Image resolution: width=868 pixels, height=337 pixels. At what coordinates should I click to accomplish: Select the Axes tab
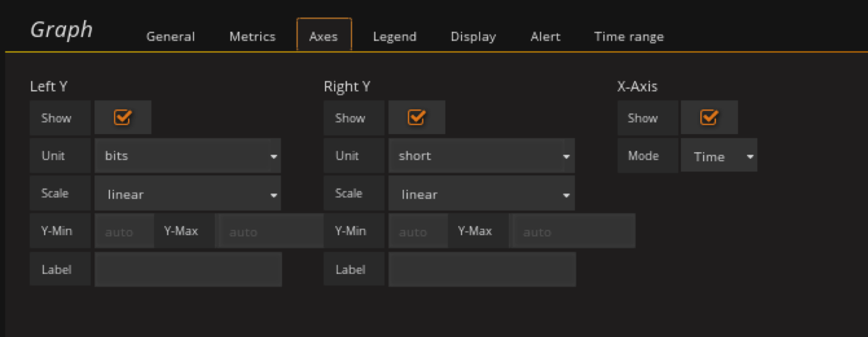tap(324, 36)
